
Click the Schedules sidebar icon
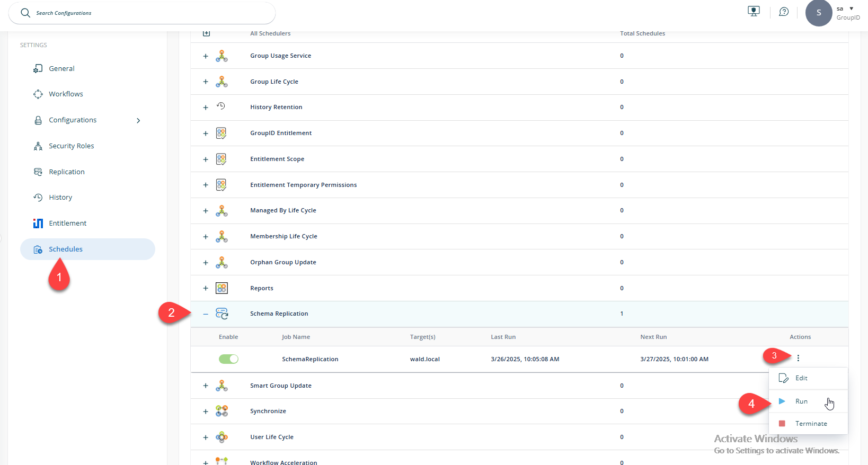point(38,249)
